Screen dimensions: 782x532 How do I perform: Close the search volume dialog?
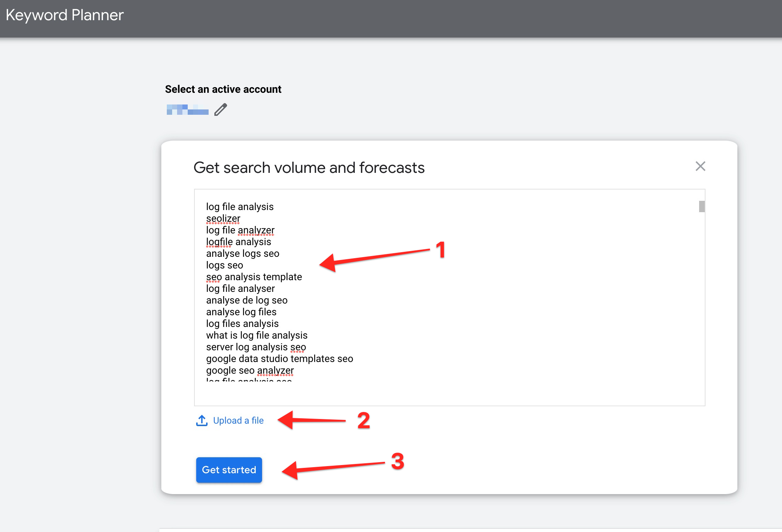[700, 166]
